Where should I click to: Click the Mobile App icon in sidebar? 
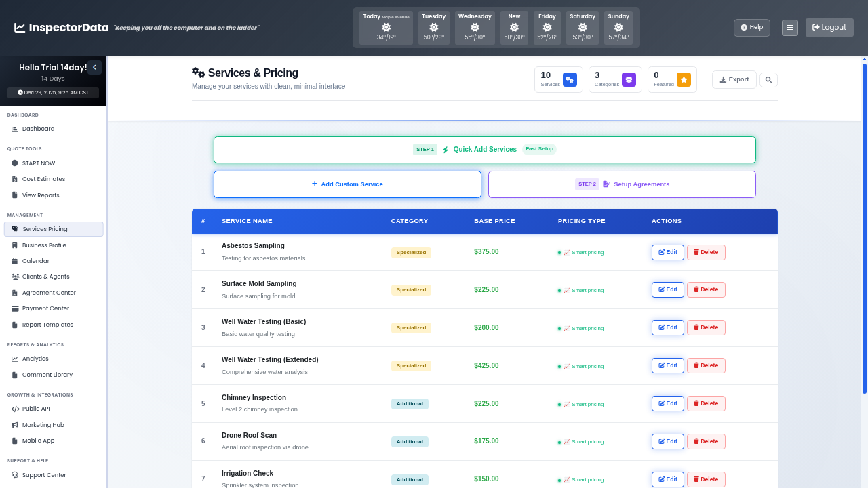16,441
